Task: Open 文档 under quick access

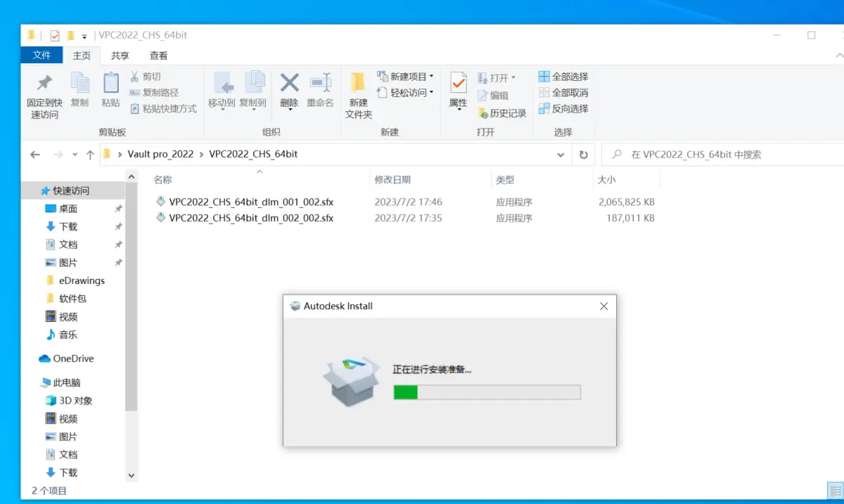Action: click(x=68, y=245)
